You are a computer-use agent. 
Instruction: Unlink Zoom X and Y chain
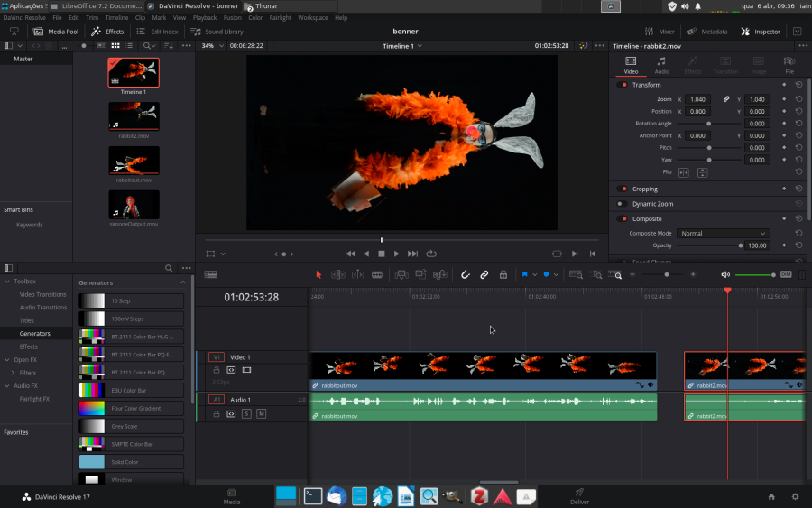(x=726, y=99)
